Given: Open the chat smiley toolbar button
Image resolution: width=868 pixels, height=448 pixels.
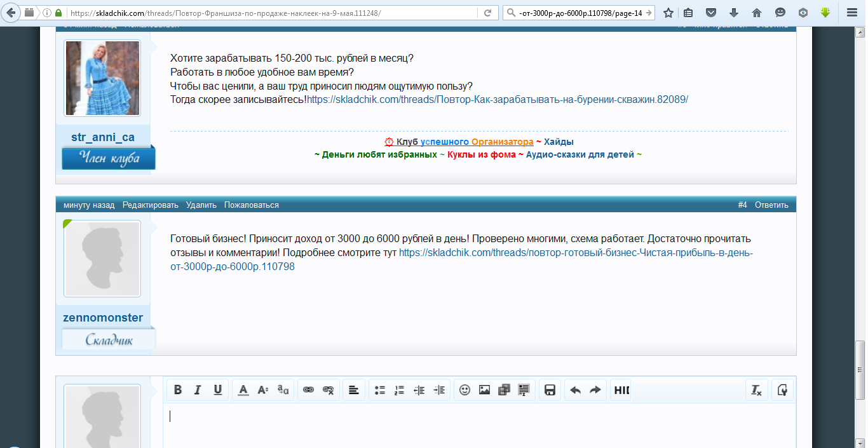Looking at the screenshot, I should (780, 13).
